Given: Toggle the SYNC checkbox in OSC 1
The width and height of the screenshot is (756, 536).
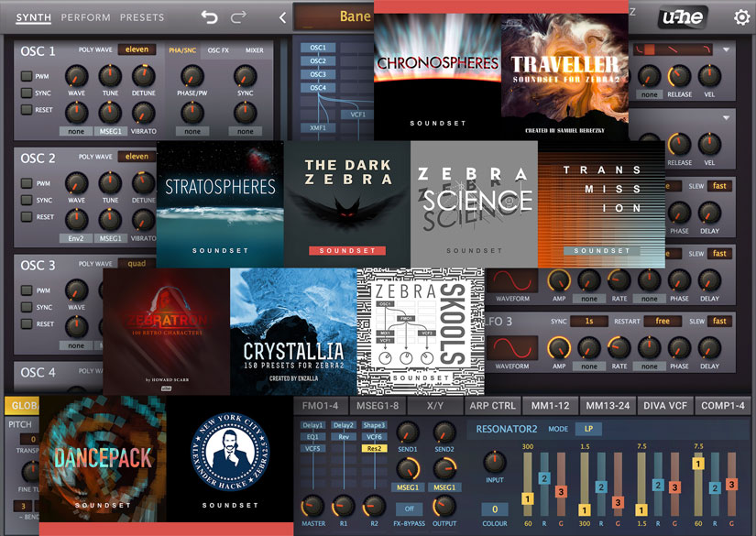Looking at the screenshot, I should [27, 93].
